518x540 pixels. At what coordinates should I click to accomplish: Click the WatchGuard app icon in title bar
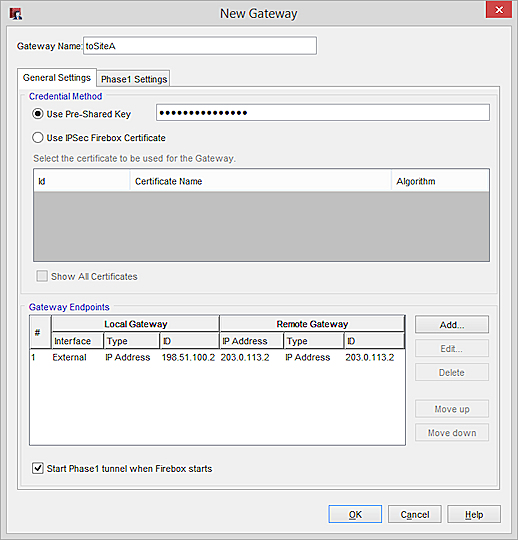pyautogui.click(x=16, y=14)
